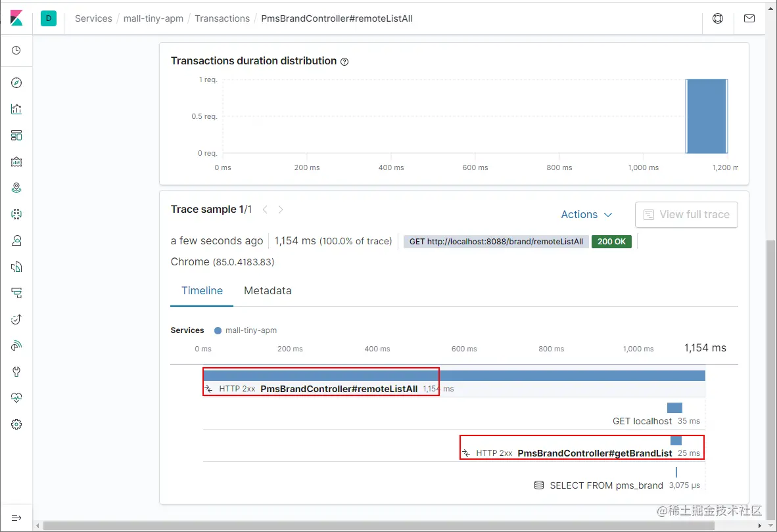Screen dimensions: 777x532
Task: Open the Transactions breadcrumb link
Action: 222,18
